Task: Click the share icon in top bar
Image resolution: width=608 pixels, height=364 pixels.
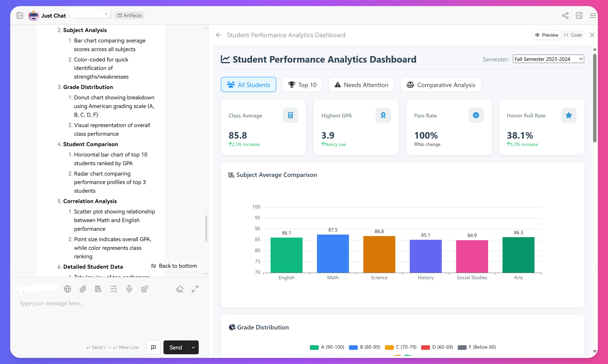Action: click(x=565, y=16)
